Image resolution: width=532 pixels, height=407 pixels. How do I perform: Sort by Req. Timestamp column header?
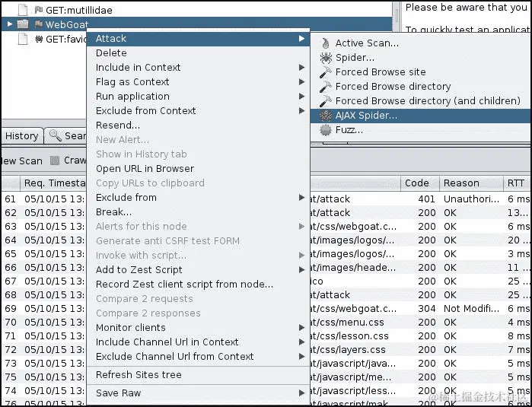(x=53, y=183)
